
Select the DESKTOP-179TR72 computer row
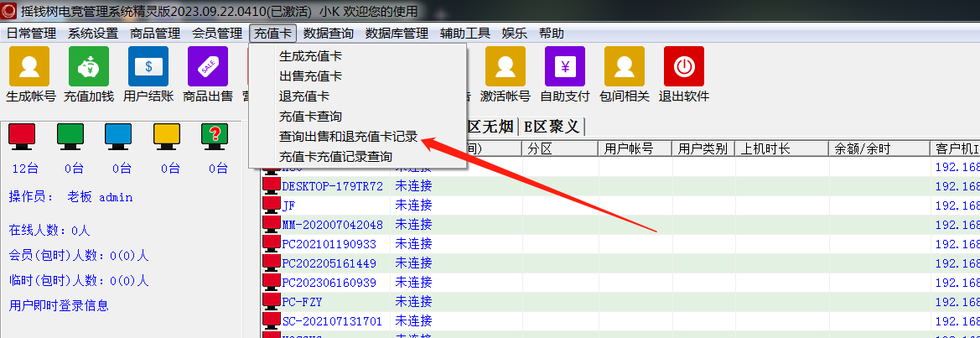(332, 186)
